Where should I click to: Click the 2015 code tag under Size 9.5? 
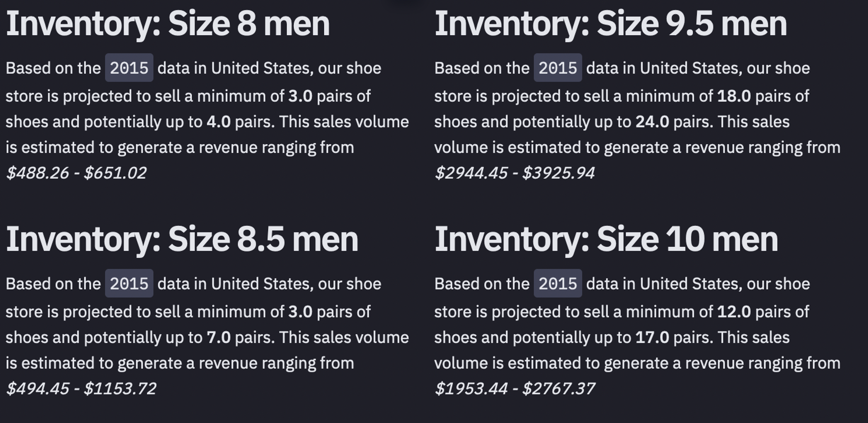pyautogui.click(x=558, y=68)
